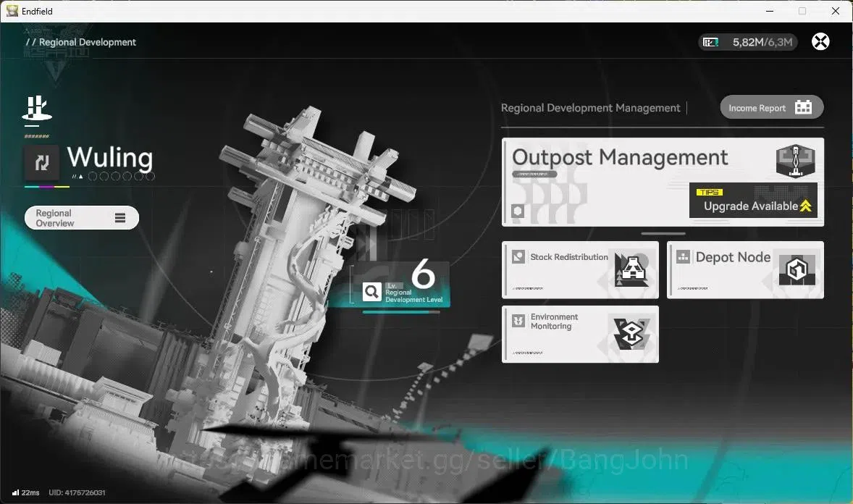Viewport: 853px width, 504px height.
Task: Click the hamburger lines on Regional Overview
Action: point(120,218)
